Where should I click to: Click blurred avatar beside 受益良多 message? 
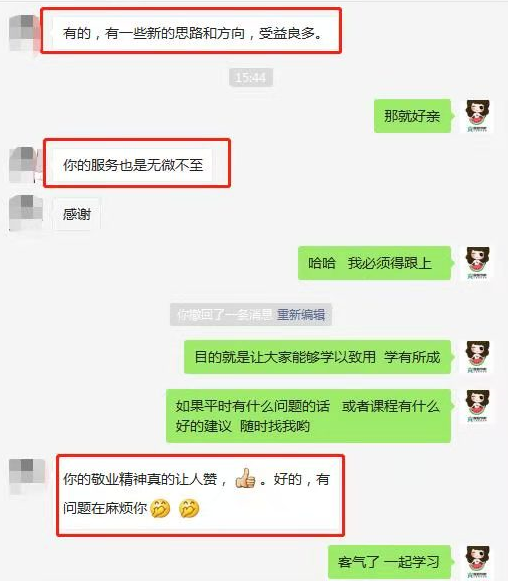pos(24,32)
